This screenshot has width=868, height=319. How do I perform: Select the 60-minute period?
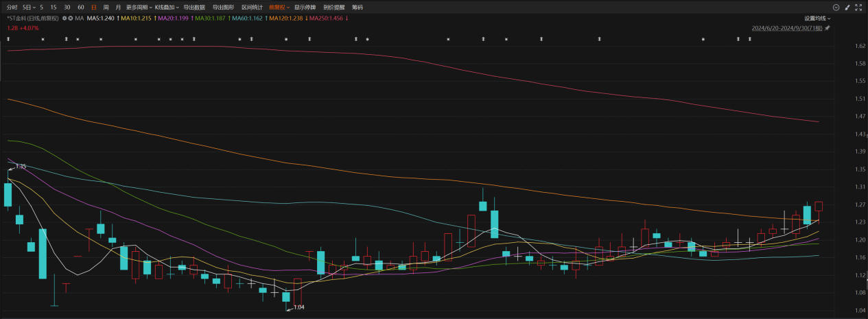click(x=81, y=7)
